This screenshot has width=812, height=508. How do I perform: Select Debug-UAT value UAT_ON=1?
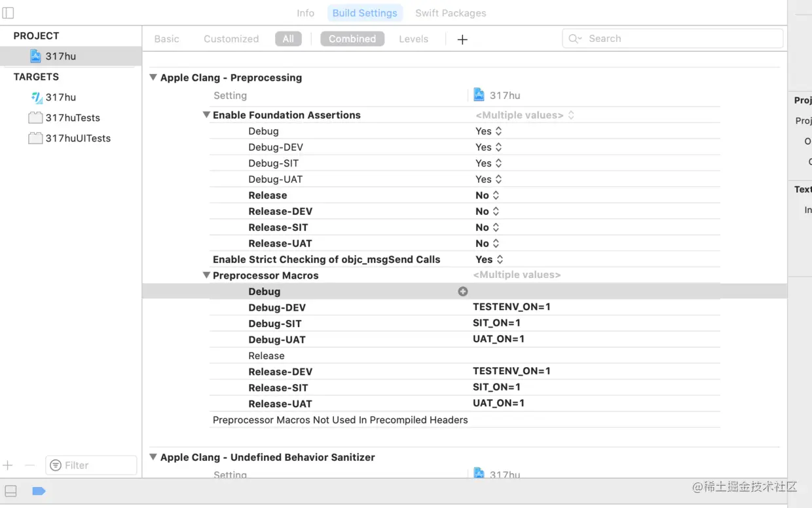(498, 339)
